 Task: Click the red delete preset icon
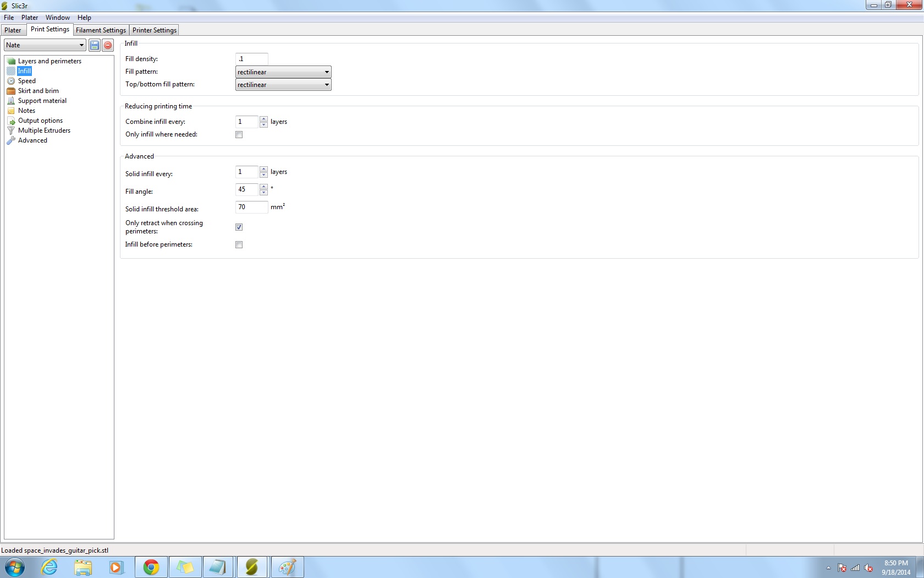(x=108, y=45)
